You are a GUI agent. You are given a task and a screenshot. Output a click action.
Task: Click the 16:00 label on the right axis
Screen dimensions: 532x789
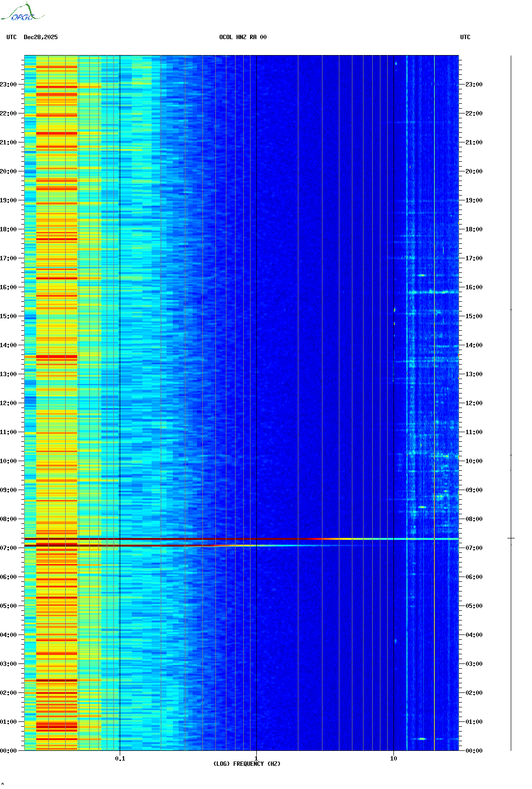pos(474,287)
